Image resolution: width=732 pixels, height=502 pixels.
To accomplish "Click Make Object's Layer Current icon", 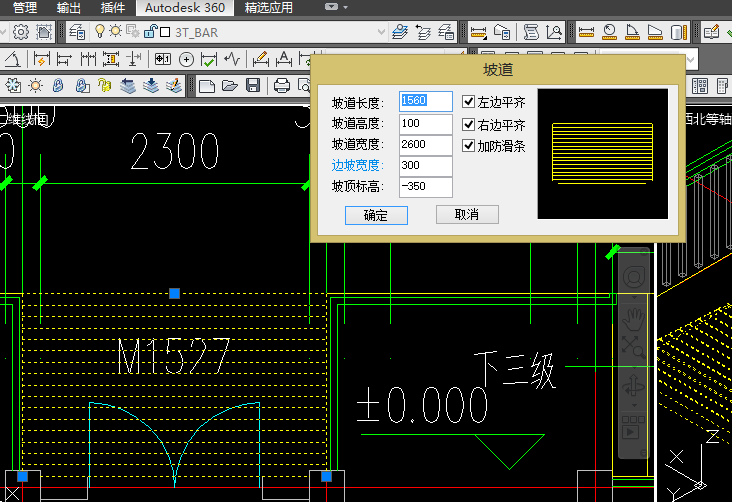I will 400,32.
